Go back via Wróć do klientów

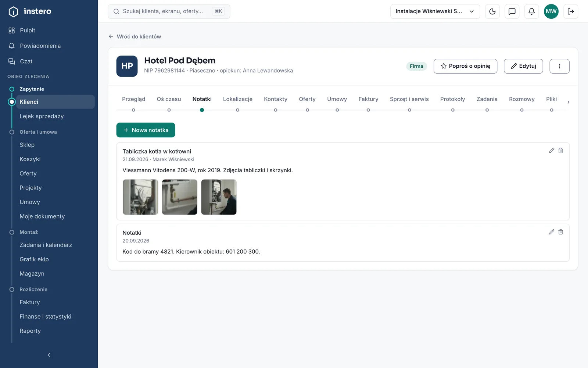pyautogui.click(x=135, y=37)
